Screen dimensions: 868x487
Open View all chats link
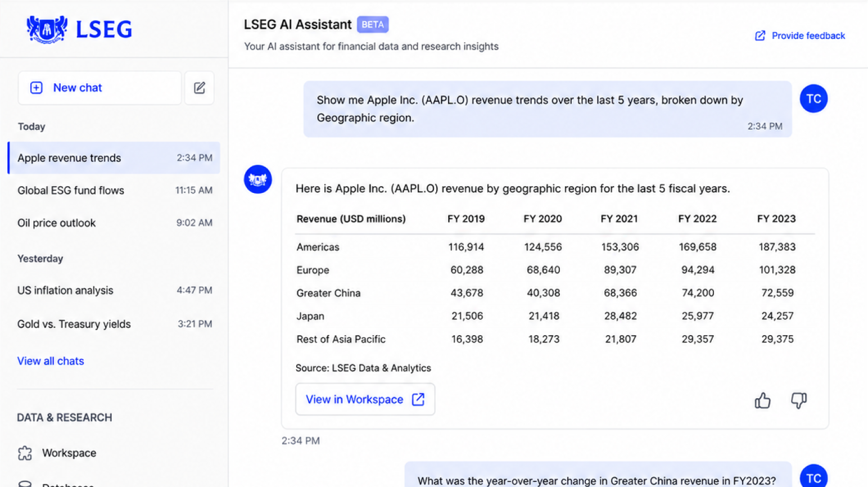tap(51, 361)
